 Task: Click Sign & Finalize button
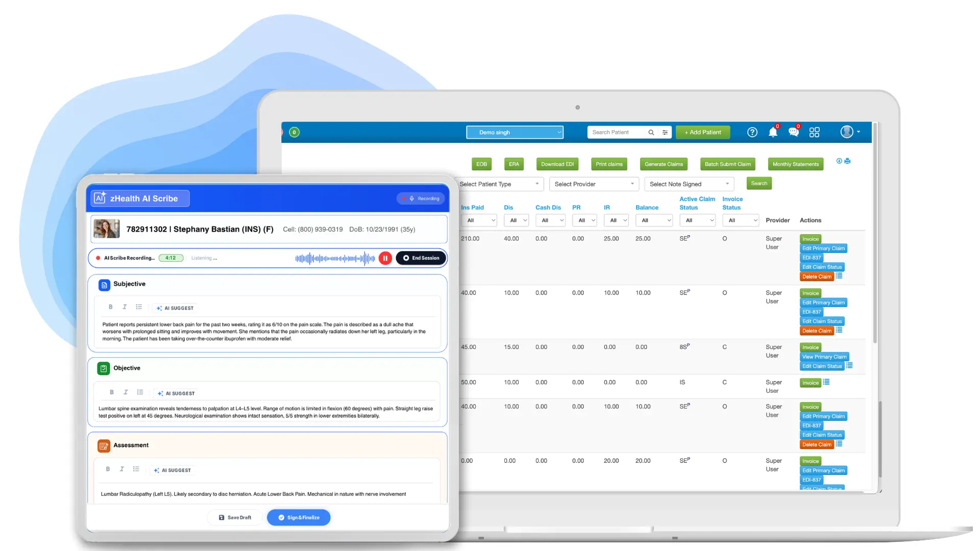tap(299, 518)
